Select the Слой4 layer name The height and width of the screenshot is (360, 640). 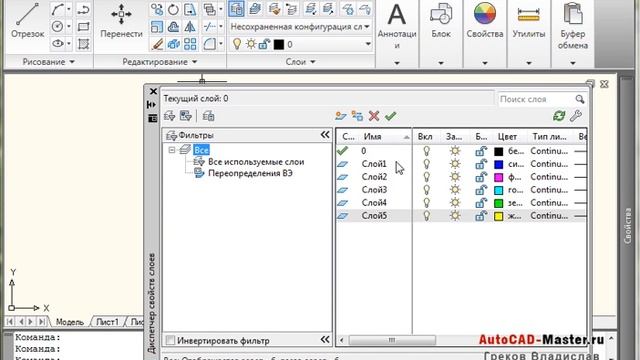click(374, 203)
